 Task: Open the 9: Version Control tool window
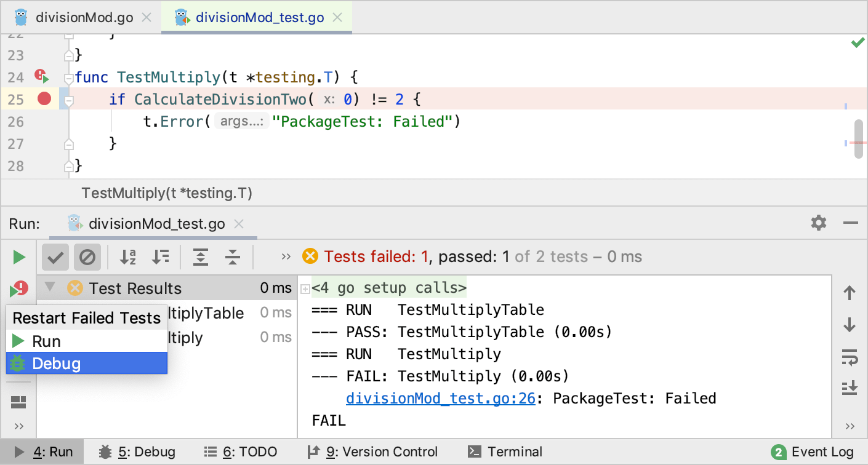coord(372,452)
